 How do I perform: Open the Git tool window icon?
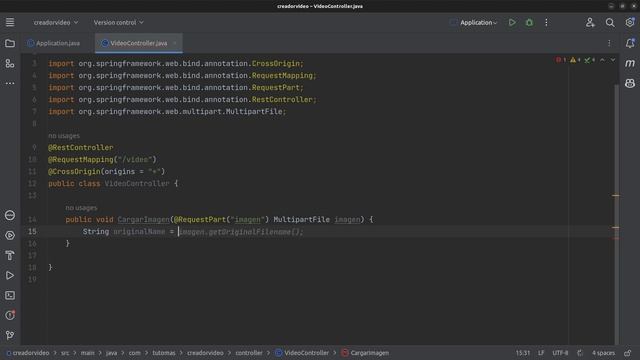[x=10, y=335]
